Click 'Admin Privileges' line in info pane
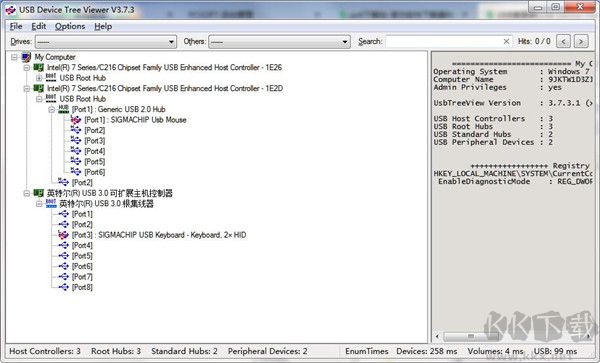600x363 pixels. click(x=497, y=87)
